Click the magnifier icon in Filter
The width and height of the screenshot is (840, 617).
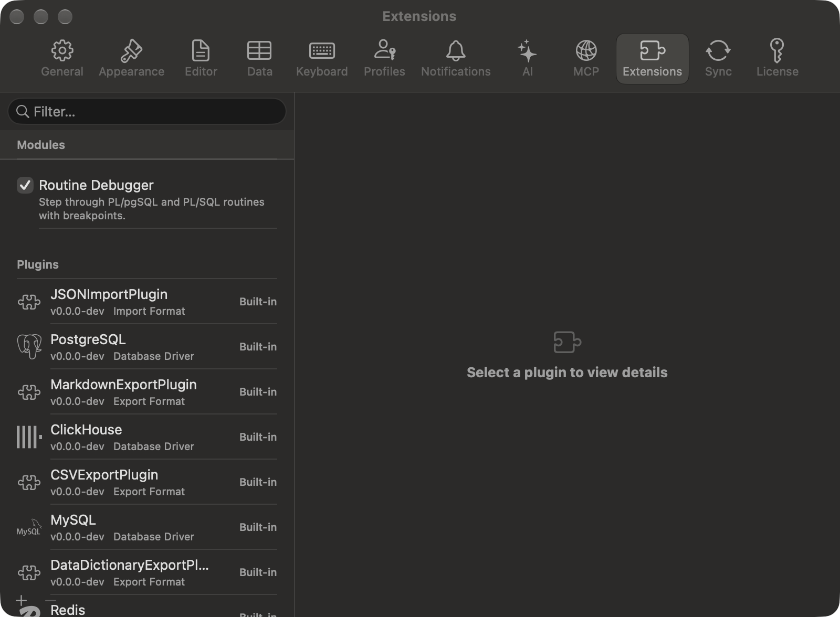pos(23,111)
